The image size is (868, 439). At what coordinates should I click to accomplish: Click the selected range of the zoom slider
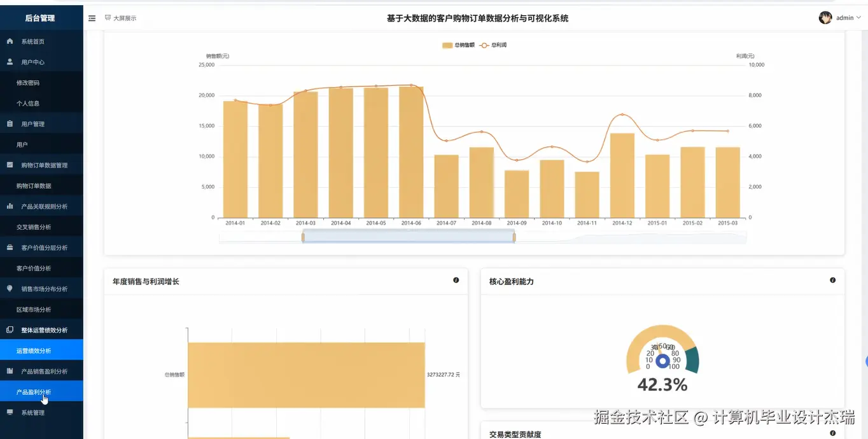409,236
